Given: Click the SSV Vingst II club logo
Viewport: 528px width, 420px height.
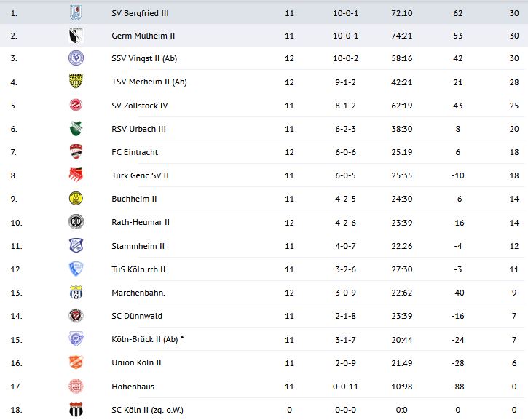Looking at the screenshot, I should (76, 58).
